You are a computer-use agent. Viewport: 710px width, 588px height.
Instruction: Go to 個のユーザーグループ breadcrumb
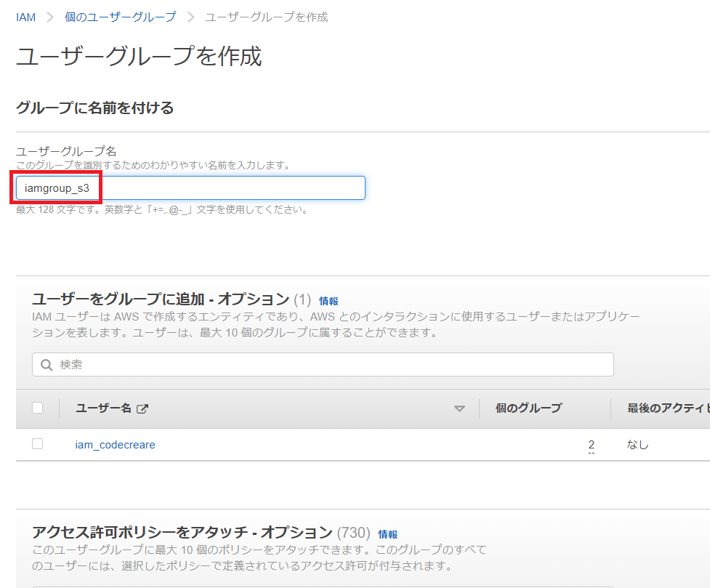pyautogui.click(x=120, y=17)
